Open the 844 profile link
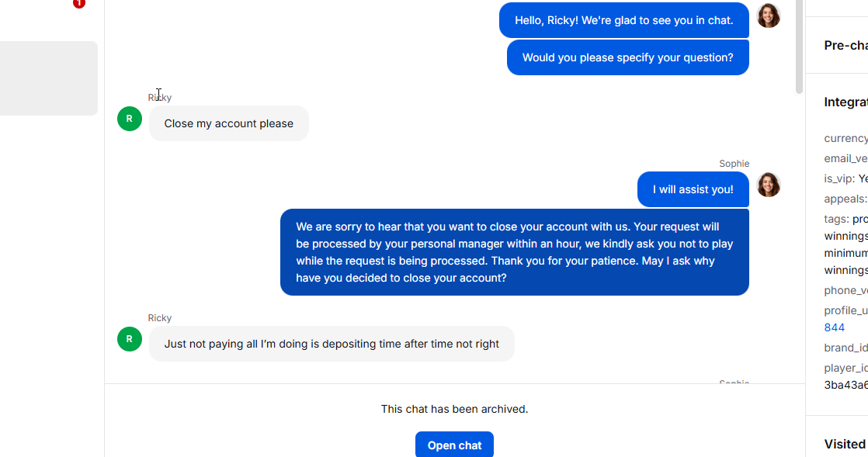The image size is (868, 457). (x=834, y=327)
